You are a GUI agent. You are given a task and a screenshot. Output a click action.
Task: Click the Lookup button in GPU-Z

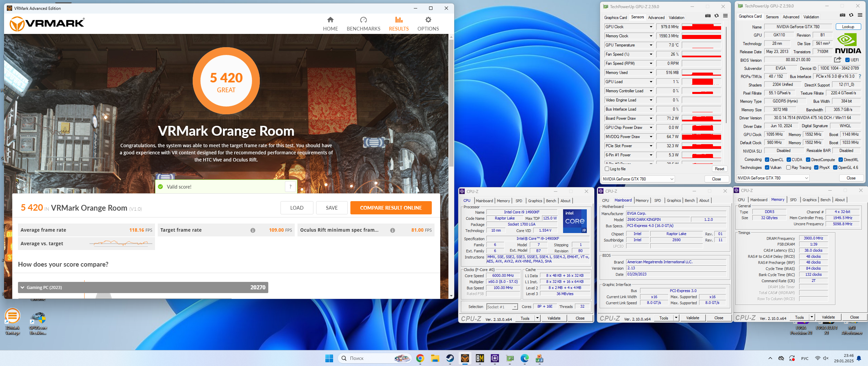[848, 27]
